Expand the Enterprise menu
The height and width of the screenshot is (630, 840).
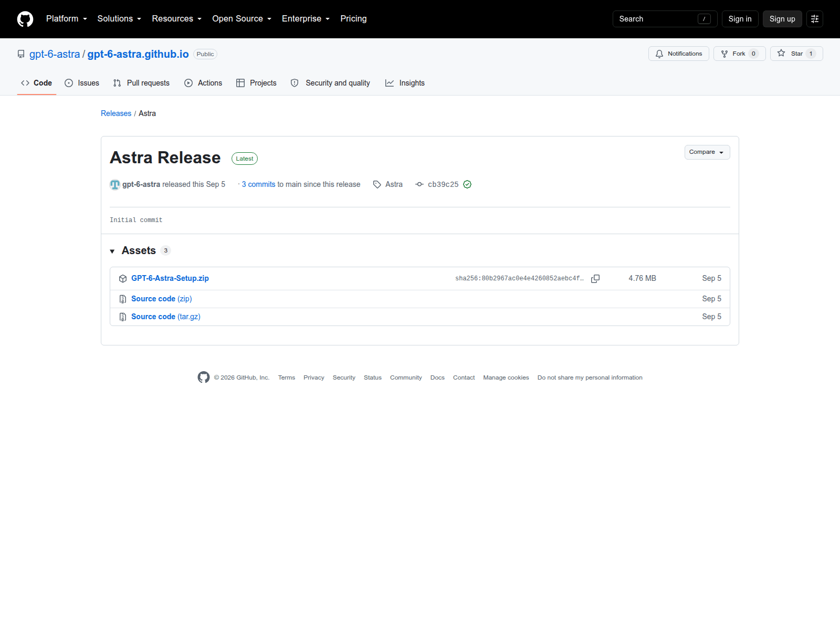[x=306, y=19]
